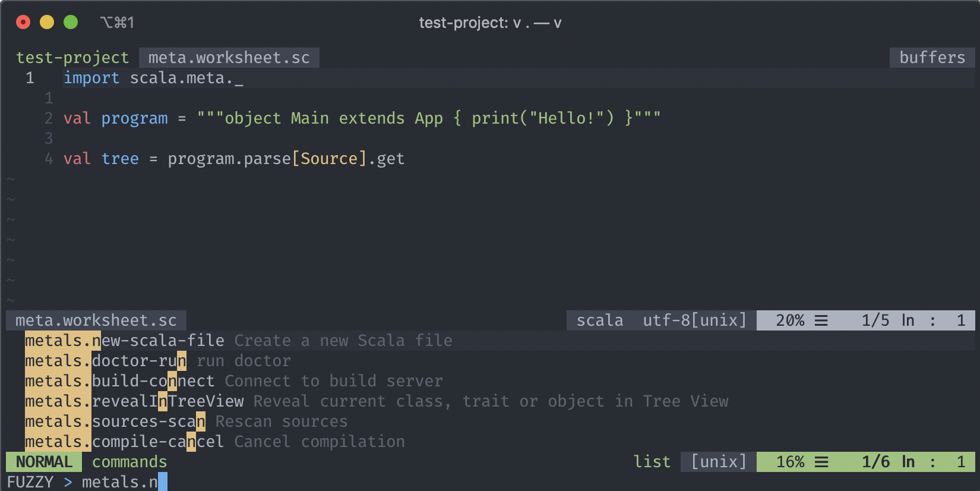Click the 'run doctor' description text

click(x=244, y=361)
